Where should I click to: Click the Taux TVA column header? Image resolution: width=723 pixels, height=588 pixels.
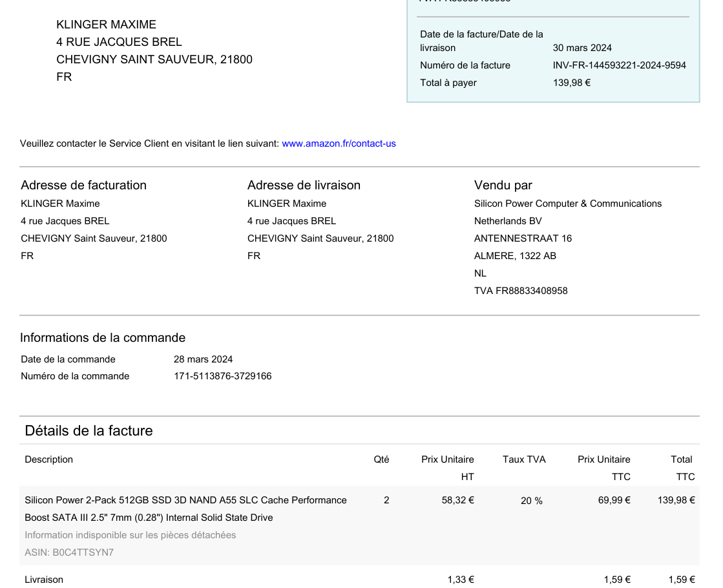(x=524, y=459)
